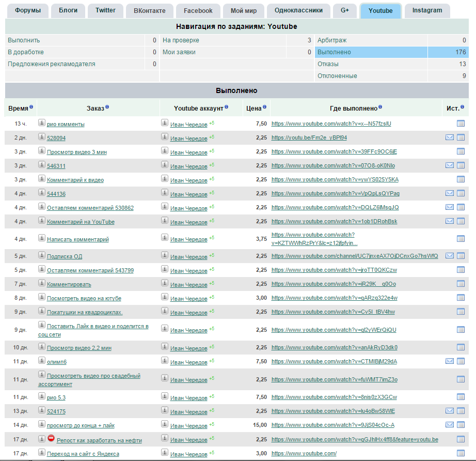This screenshot has width=476, height=461.
Task: Open Отказы section
Action: tap(328, 64)
